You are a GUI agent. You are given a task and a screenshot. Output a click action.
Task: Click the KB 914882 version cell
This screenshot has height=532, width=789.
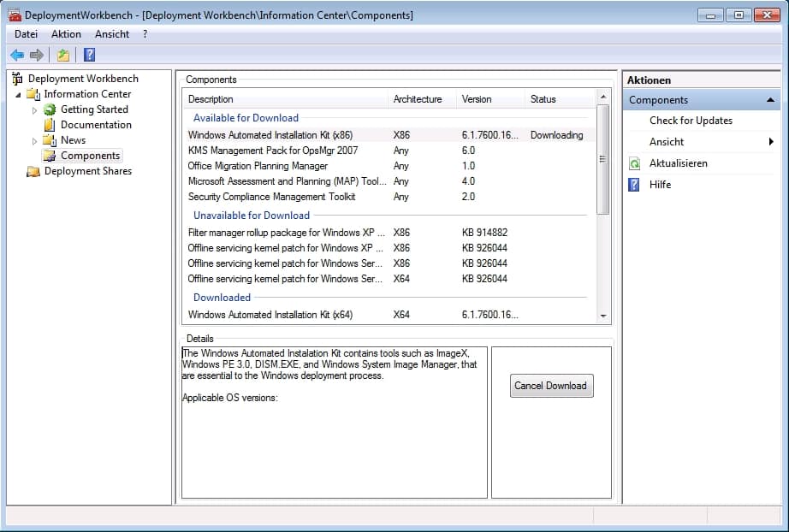[x=484, y=233]
